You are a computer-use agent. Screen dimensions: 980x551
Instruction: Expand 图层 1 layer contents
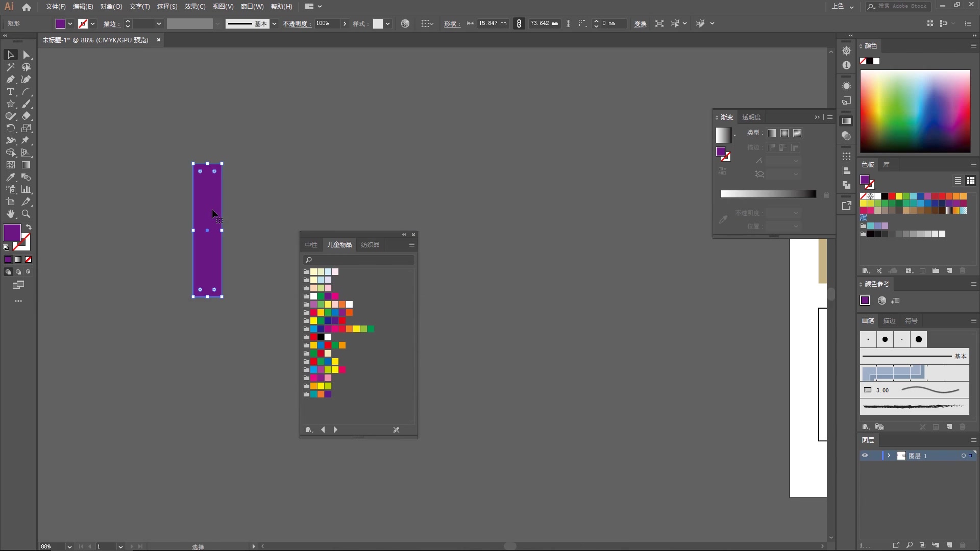tap(889, 456)
